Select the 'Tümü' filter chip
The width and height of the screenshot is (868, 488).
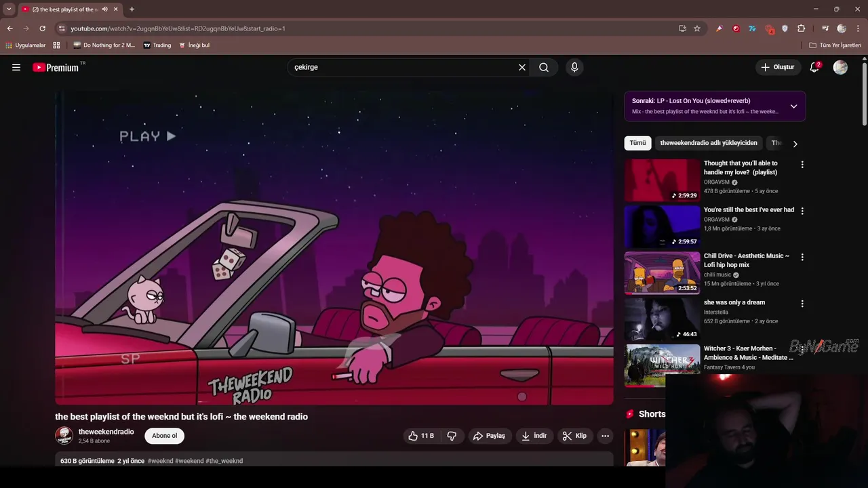(637, 143)
